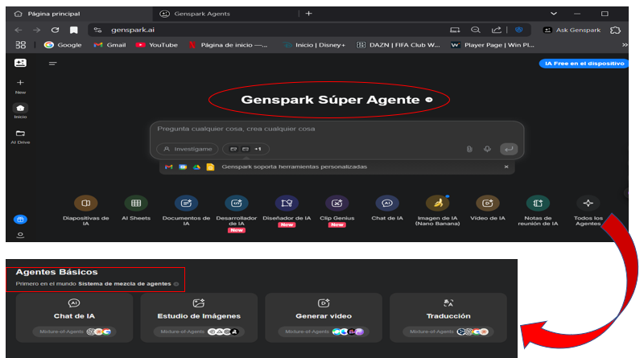Image resolution: width=644 pixels, height=358 pixels.
Task: Open the YouTube bookmark
Action: click(x=157, y=45)
